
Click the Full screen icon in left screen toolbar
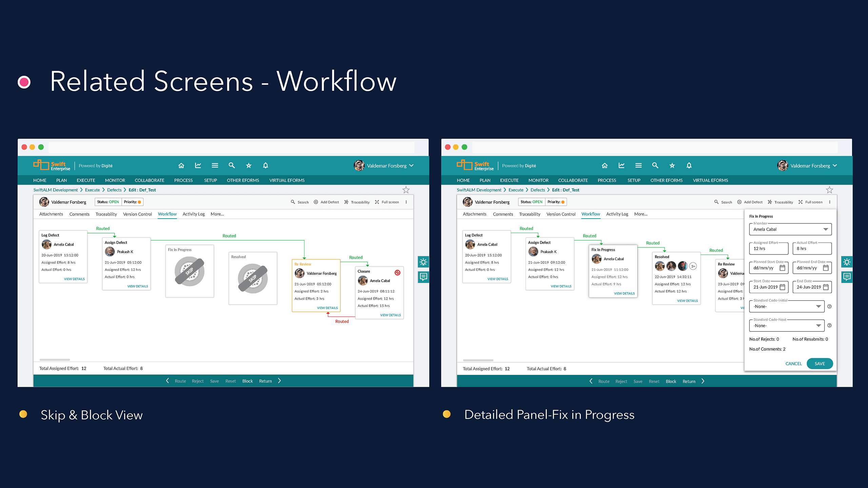tap(377, 202)
